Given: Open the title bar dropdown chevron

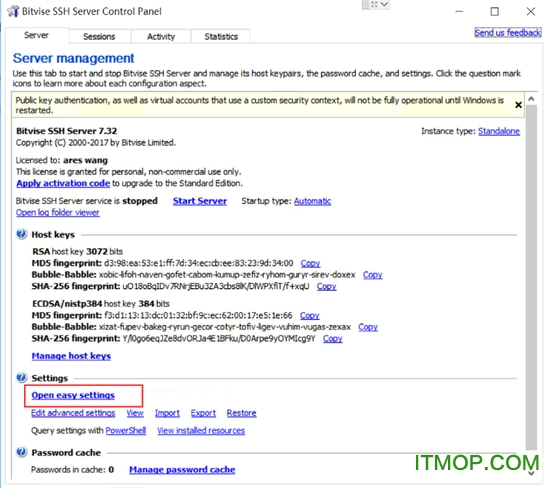Looking at the screenshot, I should [384, 5].
